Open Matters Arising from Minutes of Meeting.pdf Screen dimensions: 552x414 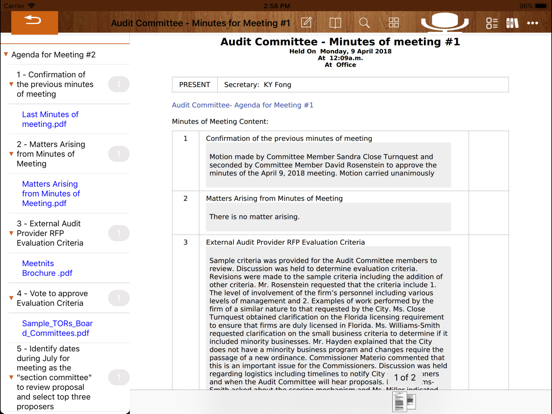click(x=51, y=194)
